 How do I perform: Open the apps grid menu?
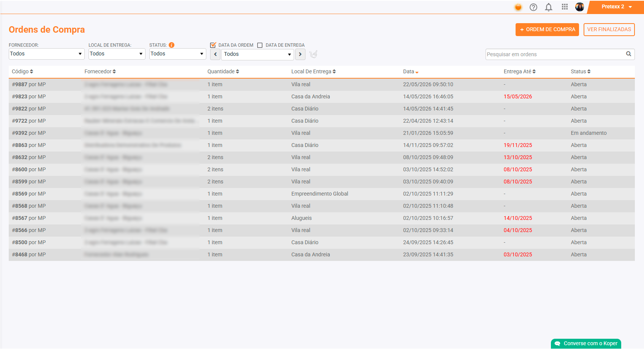(565, 7)
